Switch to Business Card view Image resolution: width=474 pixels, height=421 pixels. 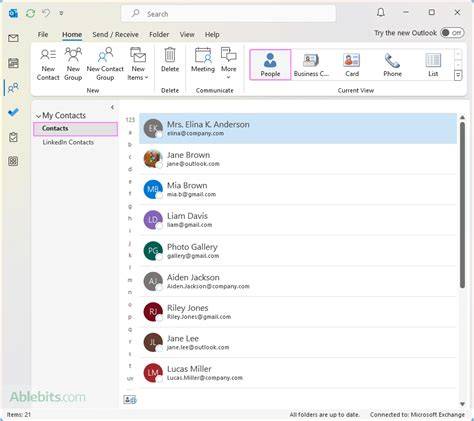311,65
